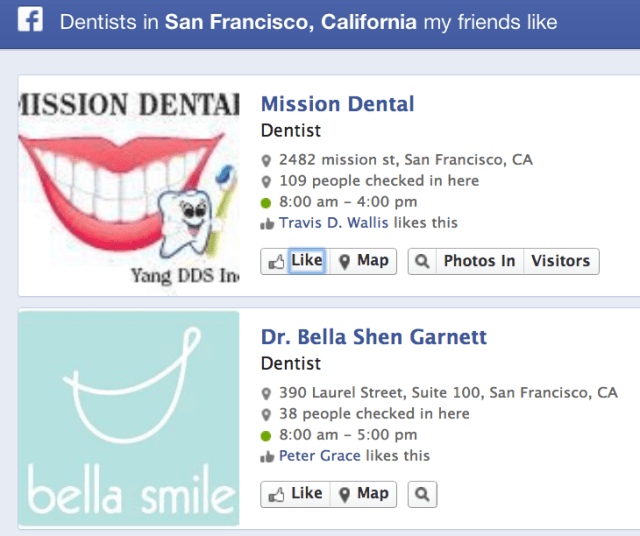Like the Mission Dental page
Image resolution: width=640 pixels, height=536 pixels.
coord(295,261)
